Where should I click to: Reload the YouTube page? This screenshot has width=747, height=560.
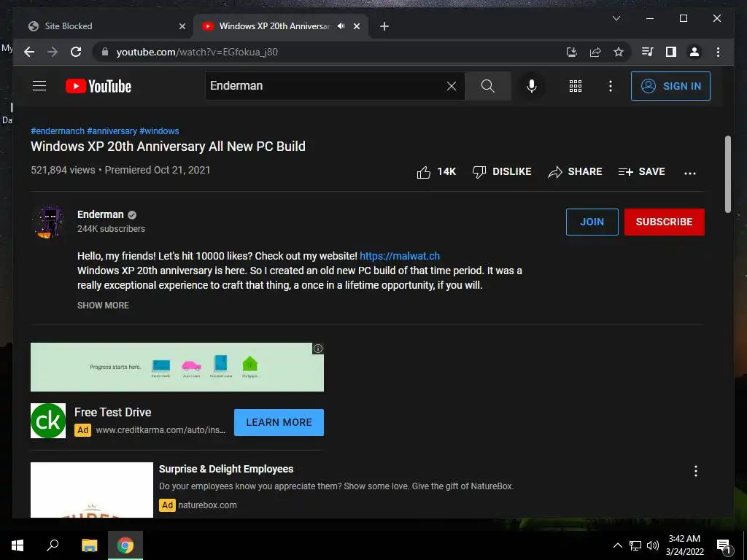click(76, 52)
